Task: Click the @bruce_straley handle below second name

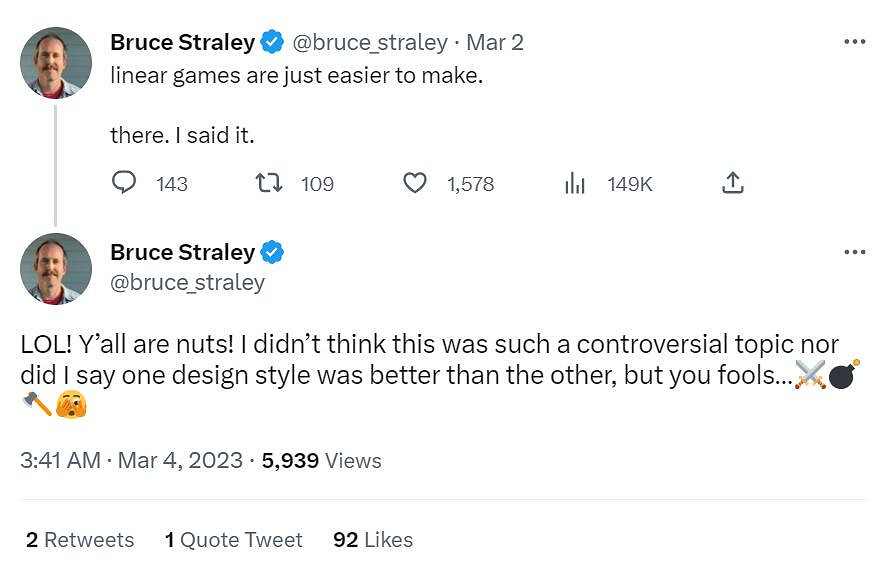Action: [187, 282]
